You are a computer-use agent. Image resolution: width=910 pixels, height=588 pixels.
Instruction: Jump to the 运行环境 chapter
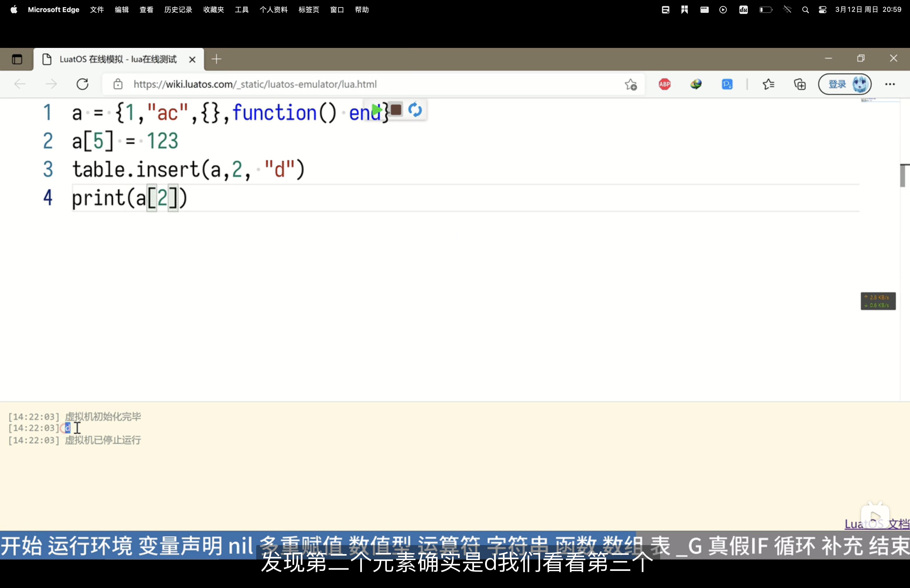click(x=90, y=545)
